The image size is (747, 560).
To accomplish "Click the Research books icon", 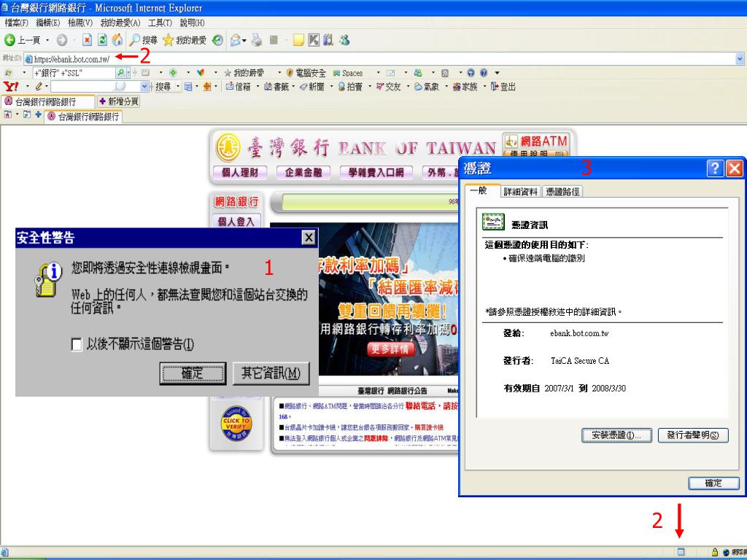I will pos(328,40).
